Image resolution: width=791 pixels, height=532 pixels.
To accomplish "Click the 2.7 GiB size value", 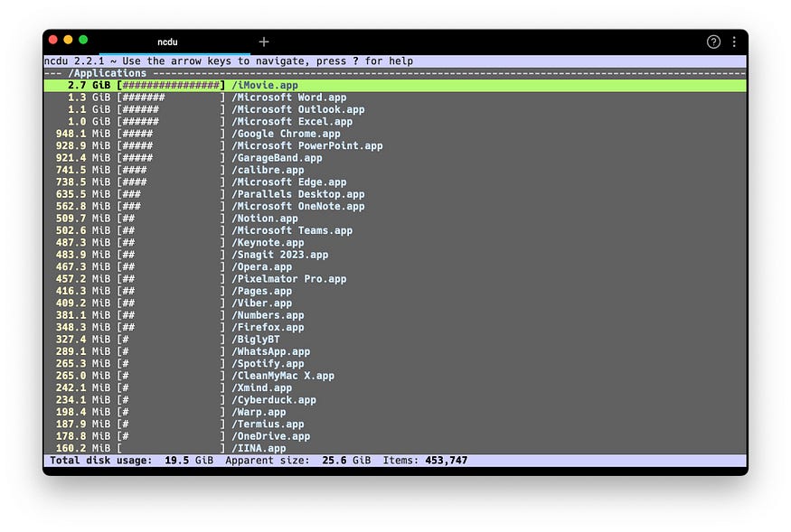I will [89, 85].
